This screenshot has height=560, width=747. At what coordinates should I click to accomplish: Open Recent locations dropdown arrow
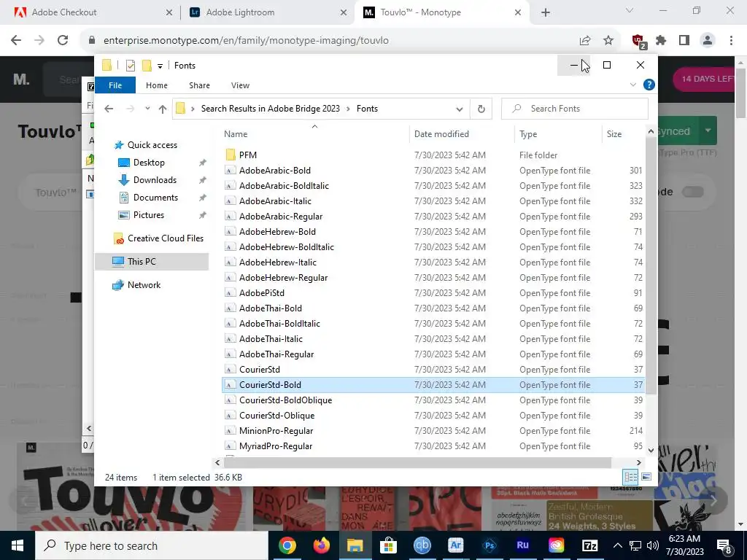click(x=147, y=109)
